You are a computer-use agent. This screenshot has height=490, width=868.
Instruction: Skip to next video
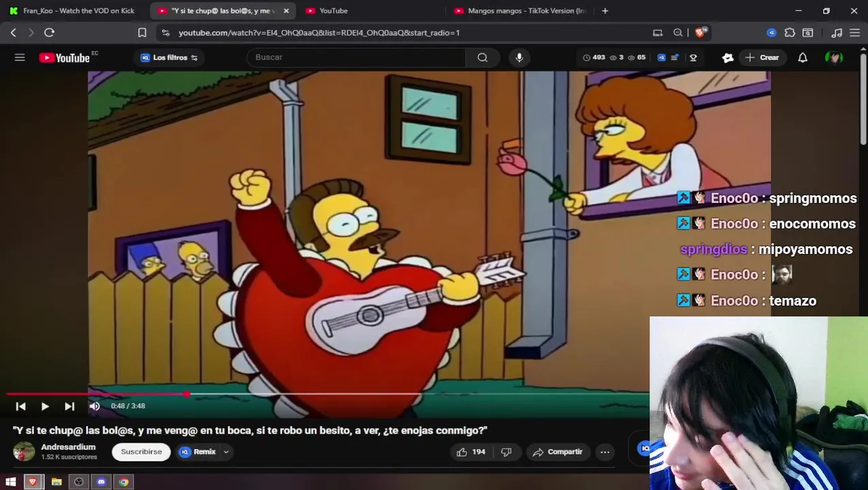[69, 406]
